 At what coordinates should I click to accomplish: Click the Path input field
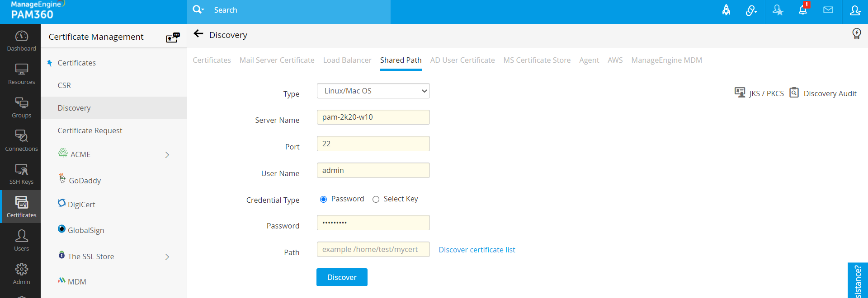click(373, 249)
